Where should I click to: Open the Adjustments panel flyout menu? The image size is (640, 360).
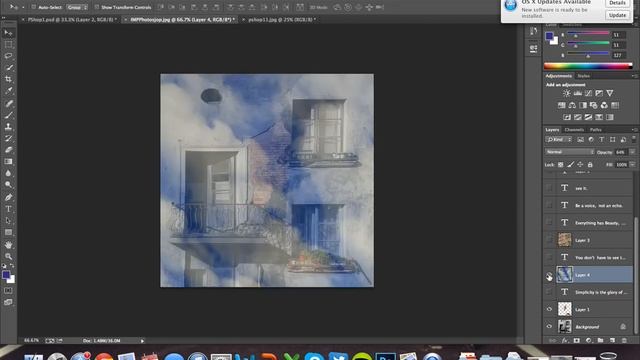[634, 76]
